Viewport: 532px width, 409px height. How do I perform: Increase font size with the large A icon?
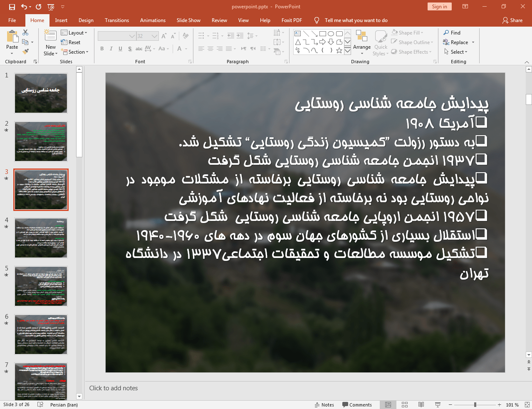[164, 36]
